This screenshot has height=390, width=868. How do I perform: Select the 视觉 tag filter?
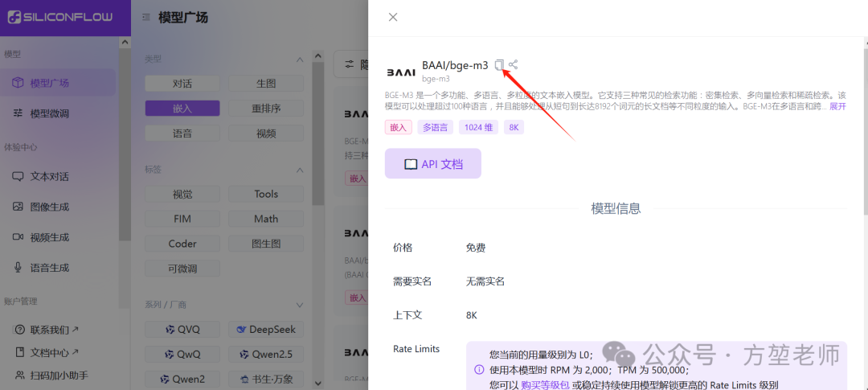pyautogui.click(x=182, y=194)
